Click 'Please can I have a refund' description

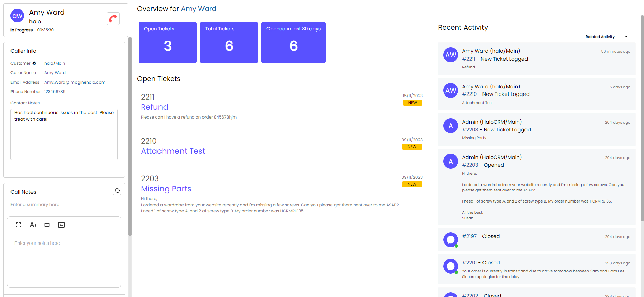pos(189,117)
